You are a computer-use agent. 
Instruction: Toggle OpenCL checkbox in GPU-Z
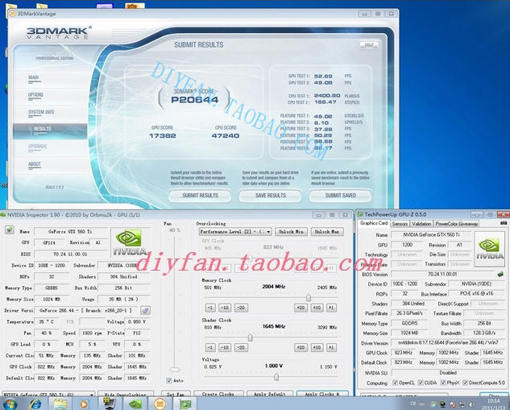tap(395, 382)
